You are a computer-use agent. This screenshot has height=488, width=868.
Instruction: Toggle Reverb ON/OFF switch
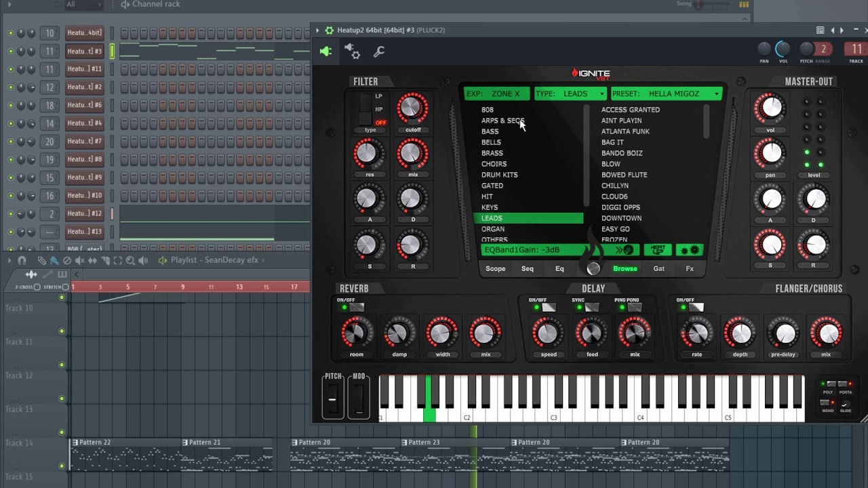(x=356, y=308)
